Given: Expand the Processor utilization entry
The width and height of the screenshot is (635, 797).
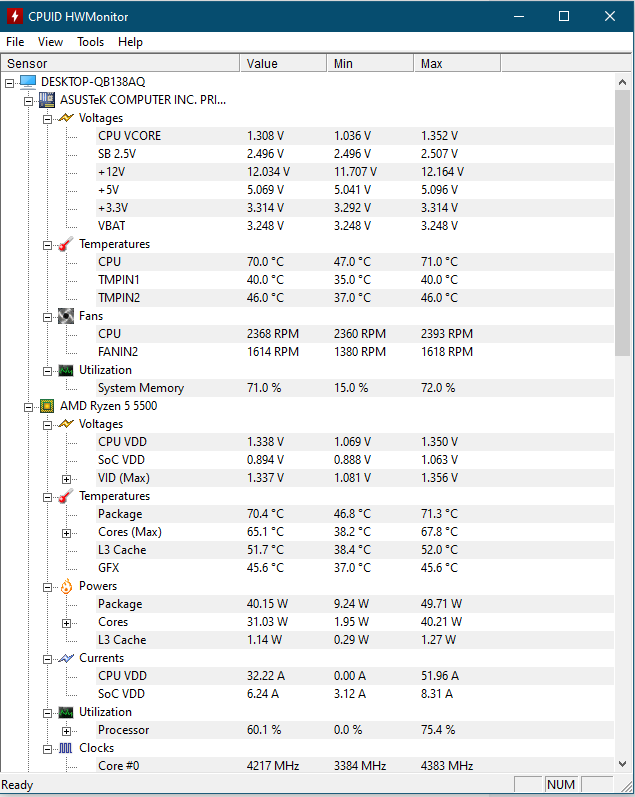Looking at the screenshot, I should (x=67, y=731).
